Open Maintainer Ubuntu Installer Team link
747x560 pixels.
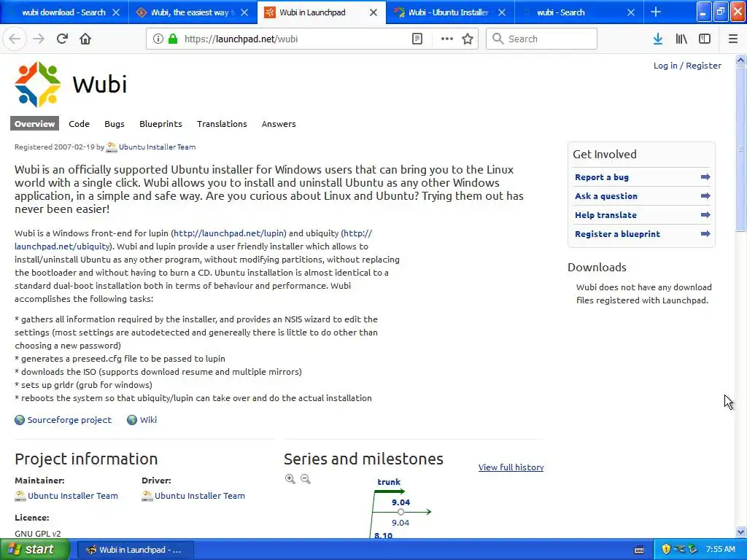72,496
